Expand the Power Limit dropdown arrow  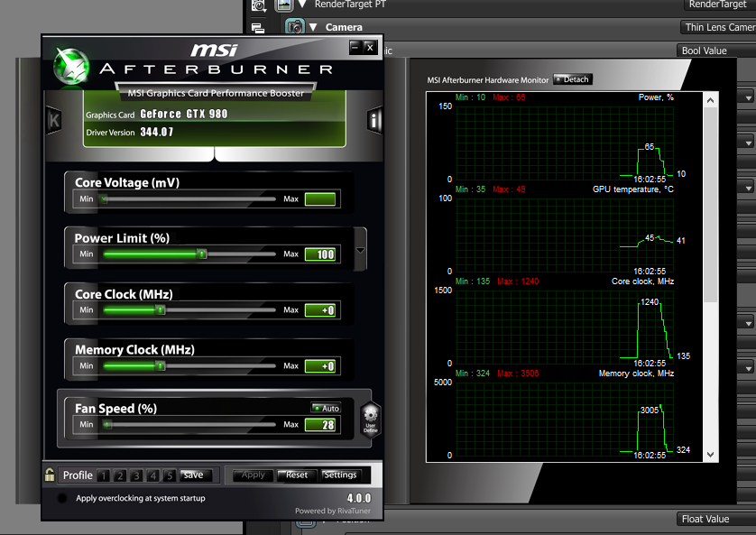pyautogui.click(x=360, y=250)
